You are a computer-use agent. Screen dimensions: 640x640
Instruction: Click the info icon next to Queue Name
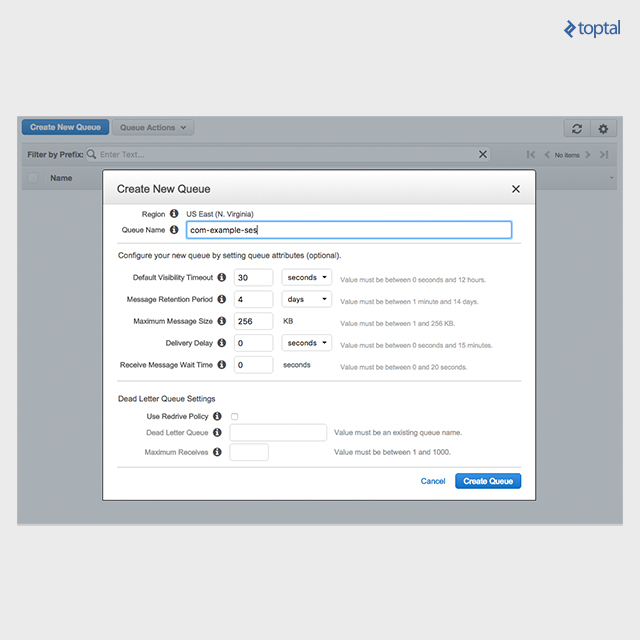pos(174,230)
